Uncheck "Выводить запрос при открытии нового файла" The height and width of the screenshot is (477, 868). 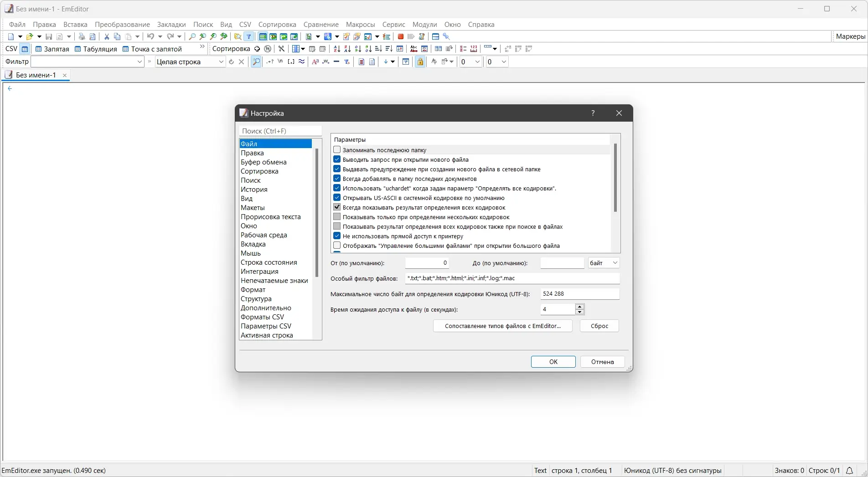337,159
